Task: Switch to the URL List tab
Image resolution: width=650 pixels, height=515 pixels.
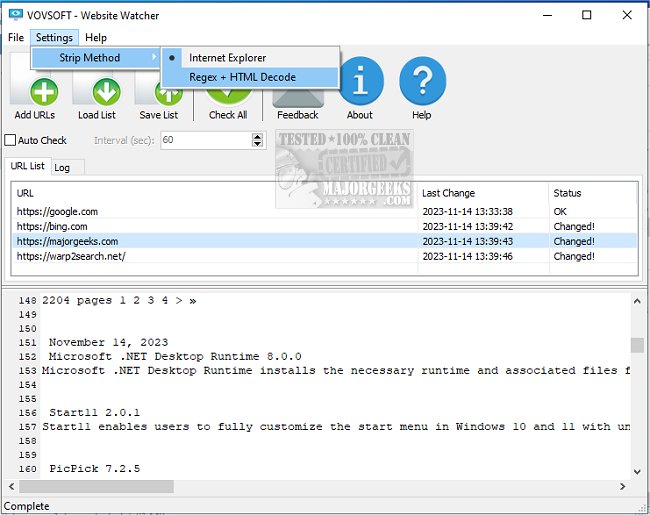Action: 27,166
